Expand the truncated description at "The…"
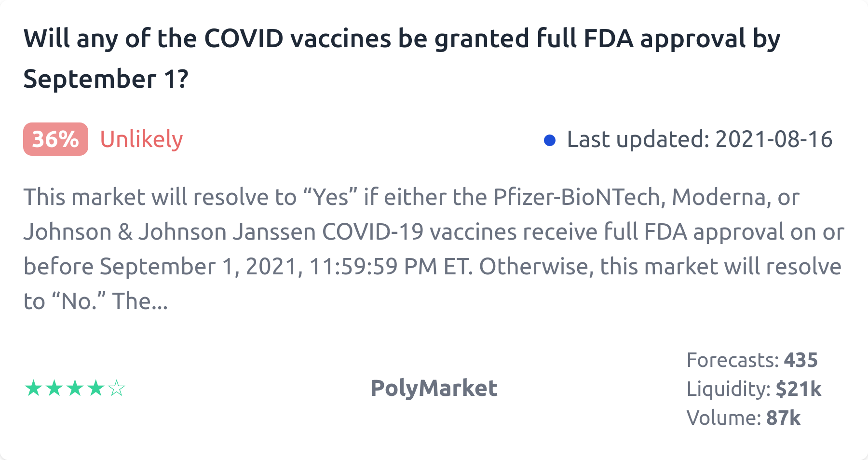The image size is (868, 460). pos(140,301)
